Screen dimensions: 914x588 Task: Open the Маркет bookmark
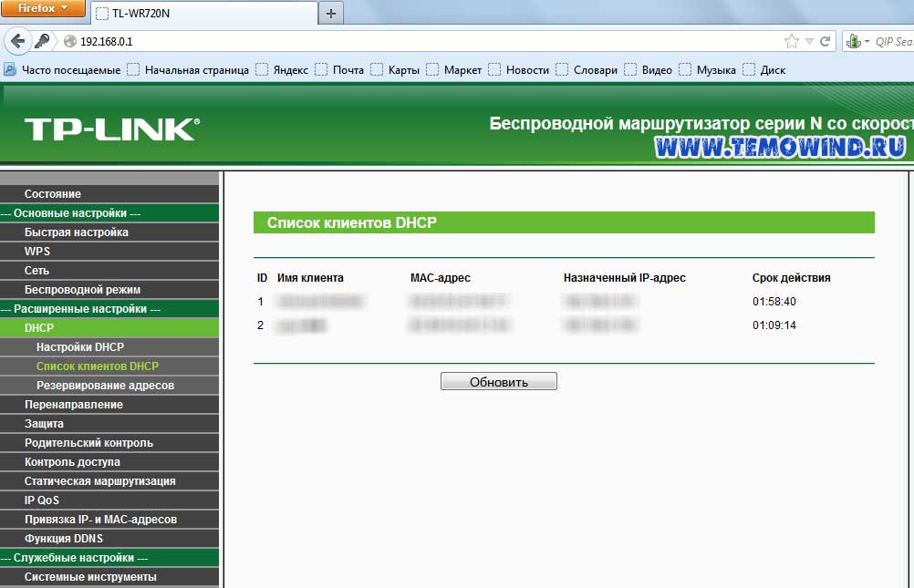pos(454,70)
